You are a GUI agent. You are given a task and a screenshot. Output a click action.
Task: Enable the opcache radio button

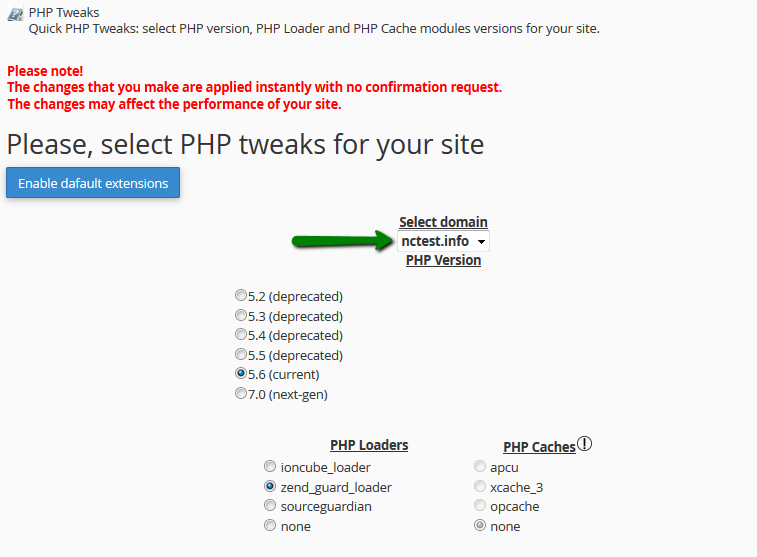click(x=479, y=505)
